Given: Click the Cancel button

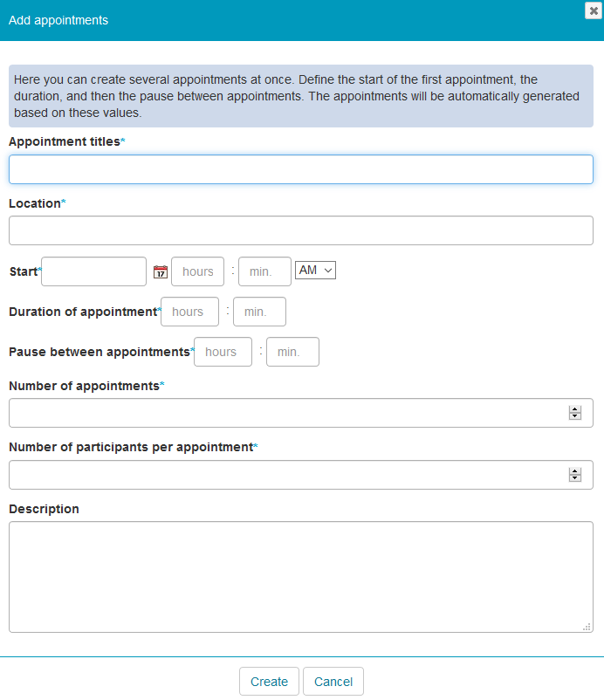Looking at the screenshot, I should 333,682.
